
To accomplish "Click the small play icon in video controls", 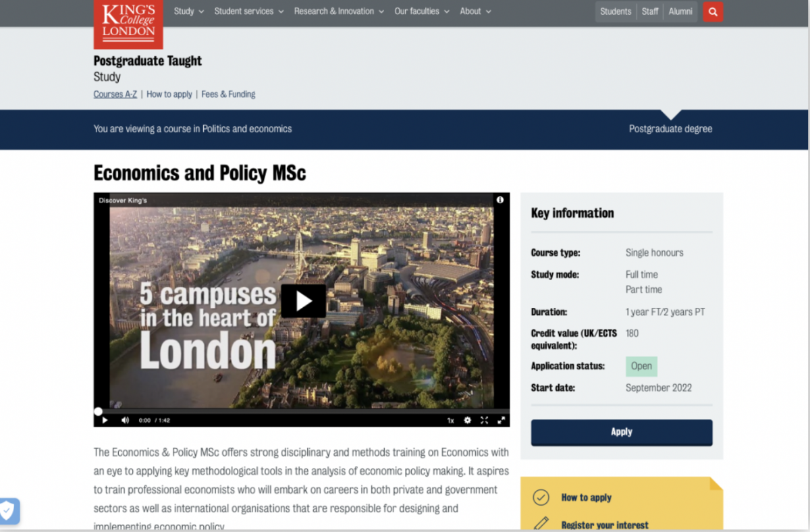I will [105, 420].
